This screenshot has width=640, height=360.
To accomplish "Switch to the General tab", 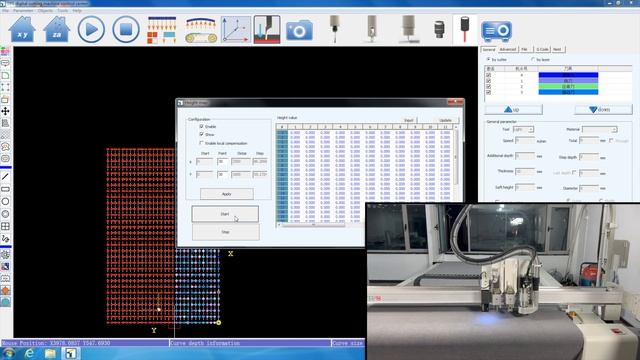I will 489,49.
